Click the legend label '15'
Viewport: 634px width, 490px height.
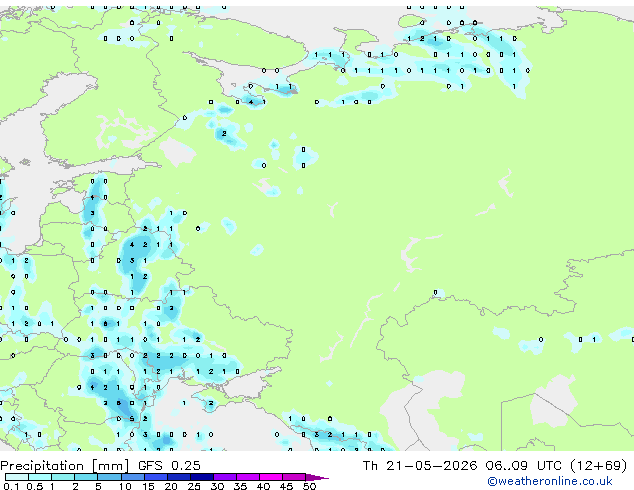tap(148, 486)
